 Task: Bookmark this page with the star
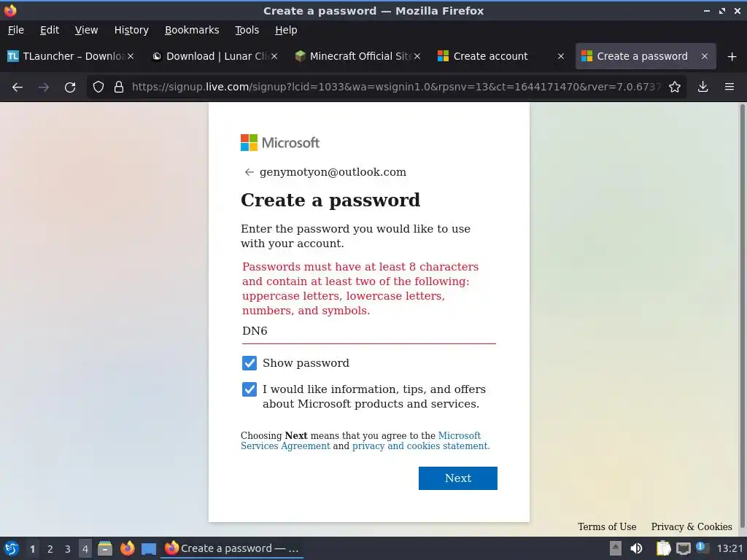pyautogui.click(x=675, y=87)
